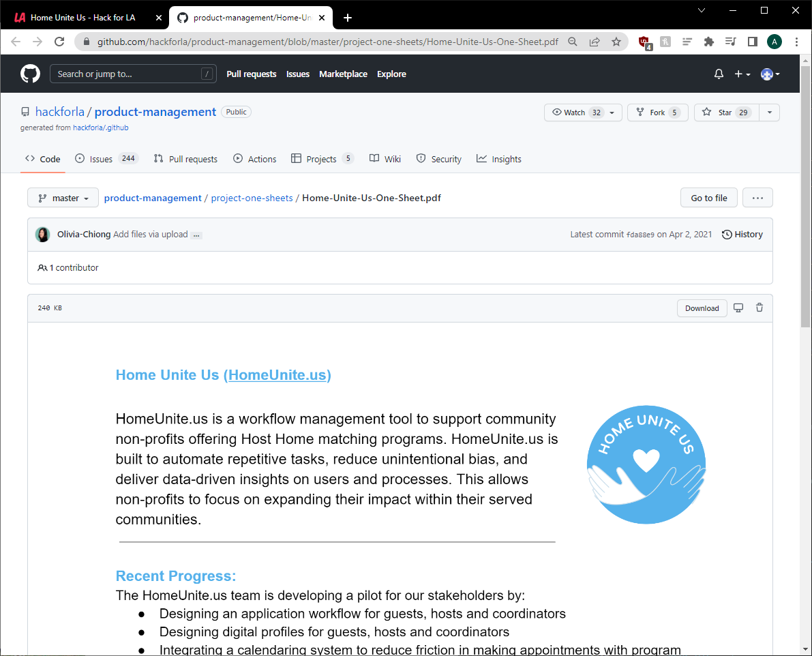Toggle the browser side panel icon
This screenshot has height=656, width=812.
pyautogui.click(x=753, y=42)
